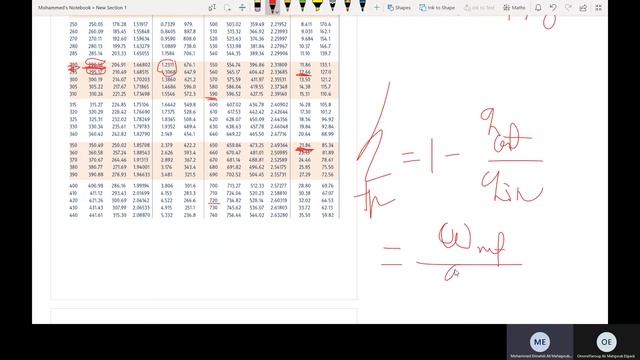
Task: Click the Ink to Text button
Action: [x=479, y=7]
